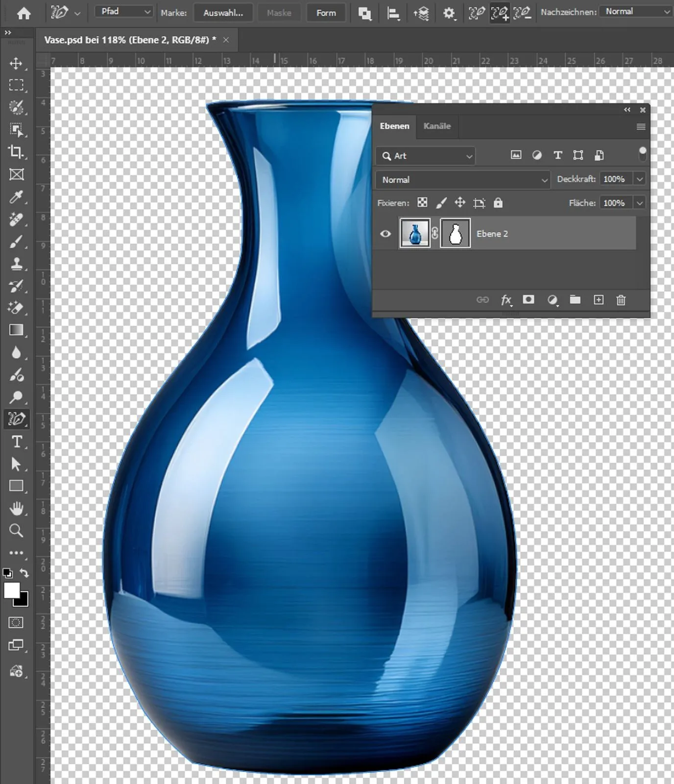This screenshot has height=784, width=674.
Task: Expand the Deckkraft opacity dropdown arrow
Action: pos(639,179)
